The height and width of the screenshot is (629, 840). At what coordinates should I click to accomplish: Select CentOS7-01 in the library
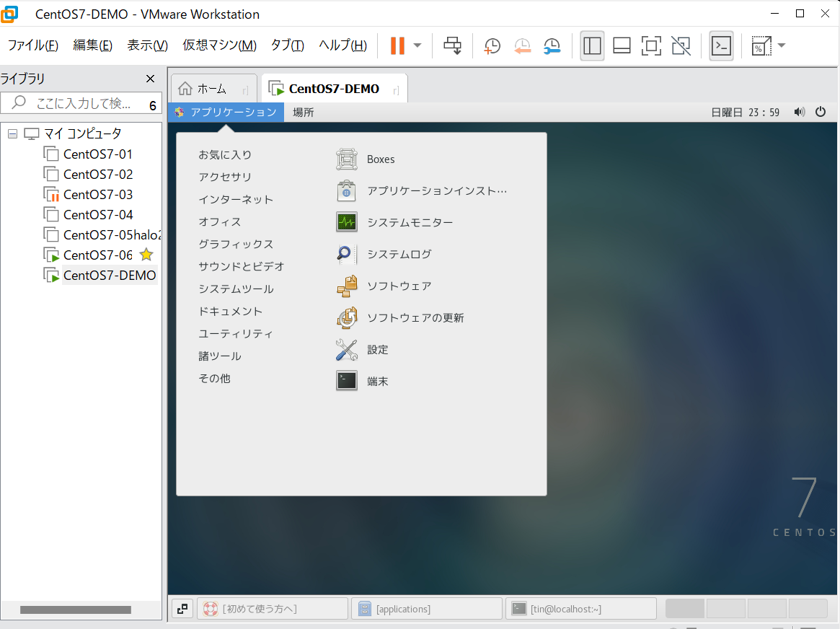(97, 154)
